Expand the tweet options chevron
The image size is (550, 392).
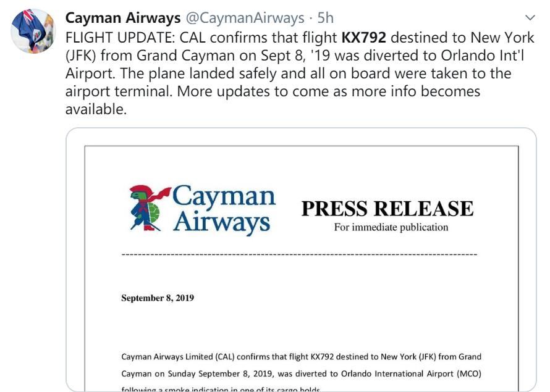[530, 17]
